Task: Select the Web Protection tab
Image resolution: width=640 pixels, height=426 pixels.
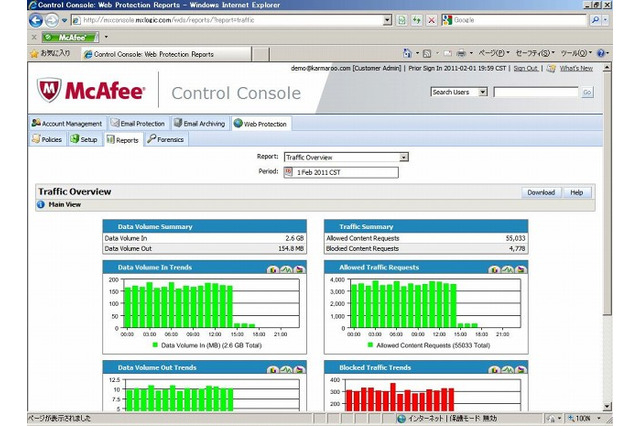Action: click(260, 124)
